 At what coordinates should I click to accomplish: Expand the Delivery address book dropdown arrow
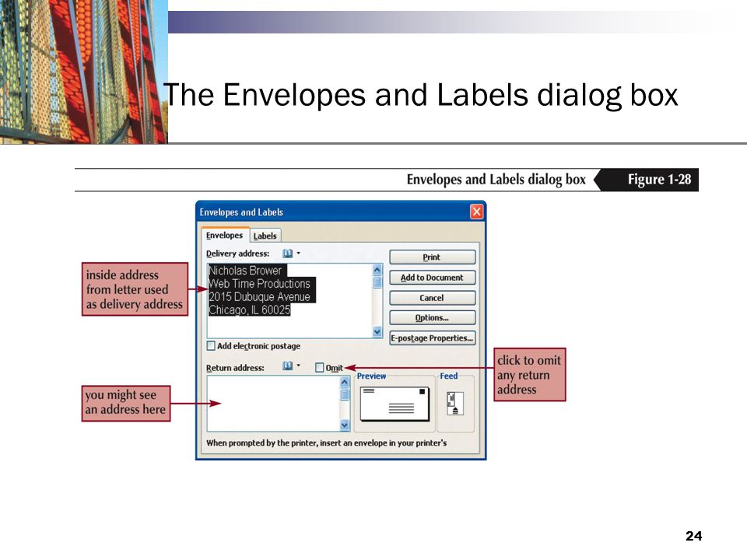point(299,254)
